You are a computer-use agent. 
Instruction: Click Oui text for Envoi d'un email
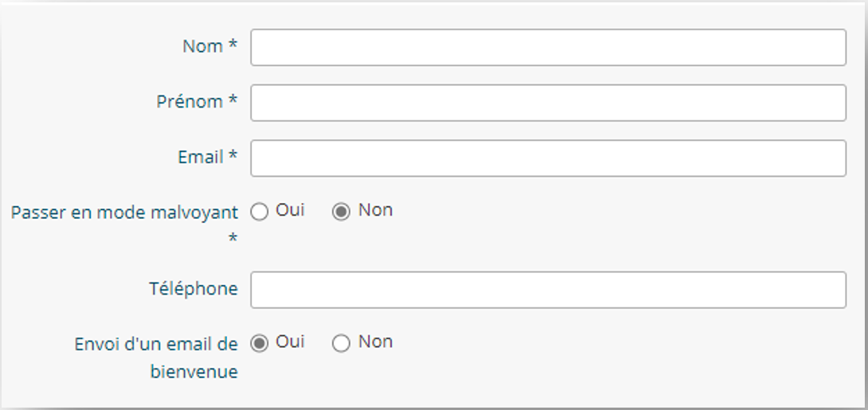point(290,342)
